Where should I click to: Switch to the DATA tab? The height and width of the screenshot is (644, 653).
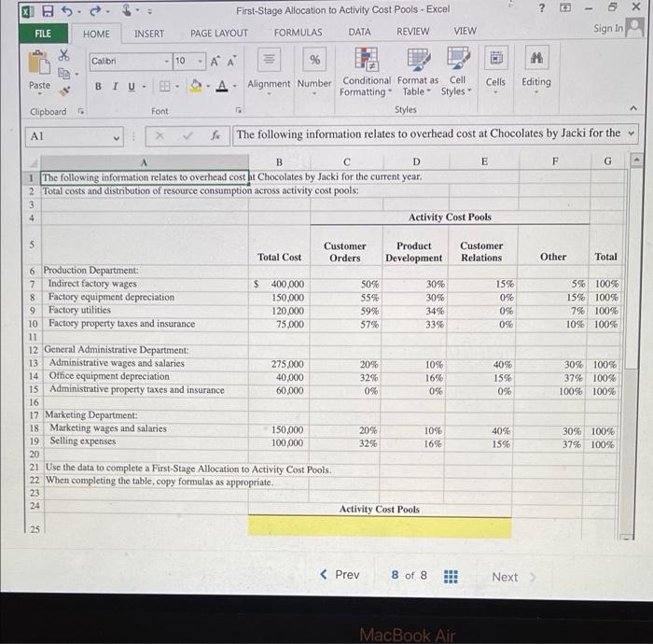(x=359, y=32)
